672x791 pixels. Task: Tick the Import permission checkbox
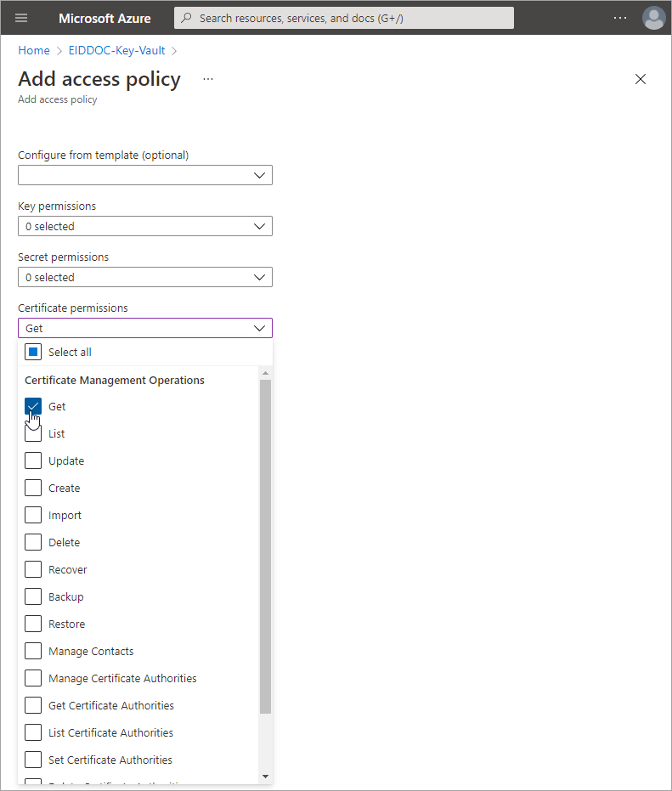click(33, 516)
